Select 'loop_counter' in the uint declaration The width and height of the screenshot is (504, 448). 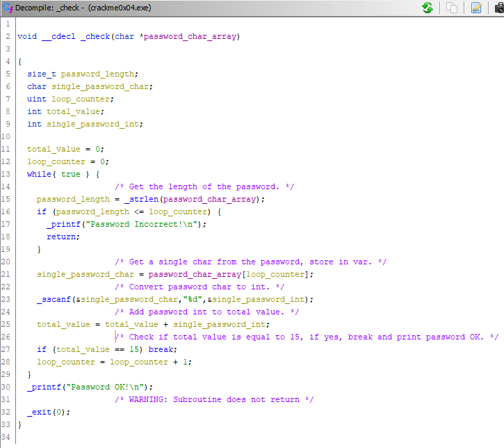coord(81,99)
